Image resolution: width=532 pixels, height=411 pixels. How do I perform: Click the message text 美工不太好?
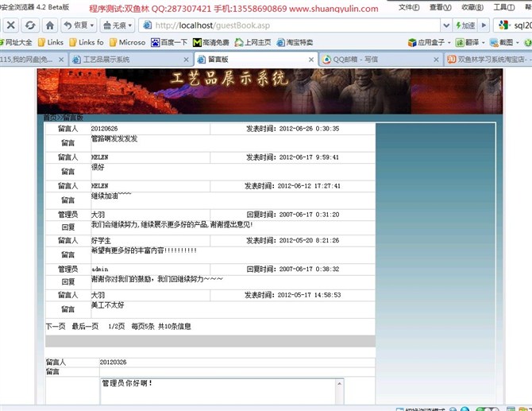[107, 305]
